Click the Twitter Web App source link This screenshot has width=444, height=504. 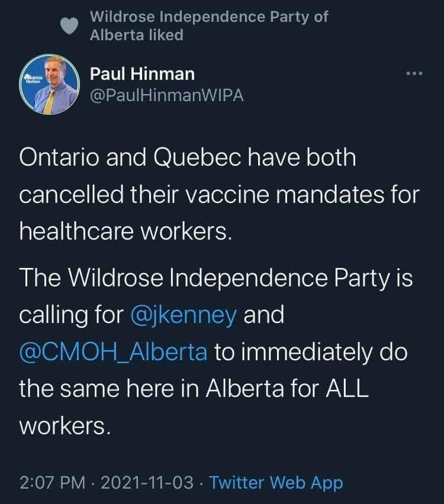[x=276, y=483]
